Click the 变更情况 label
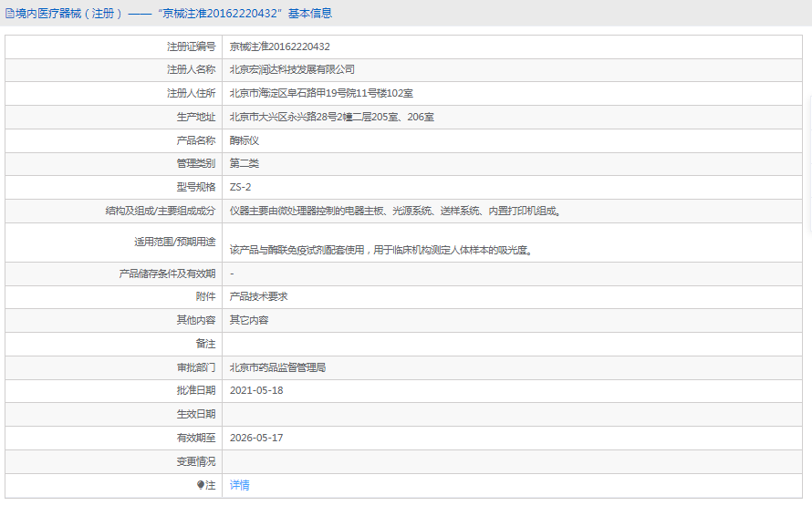The image size is (812, 506). click(196, 461)
